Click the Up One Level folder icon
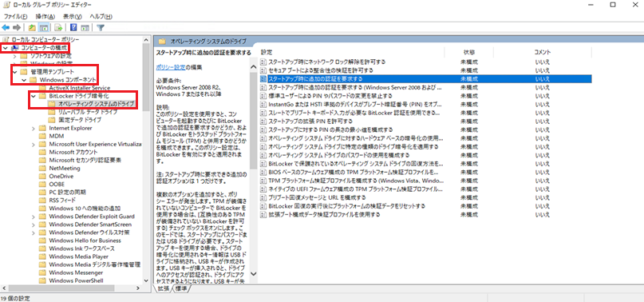This screenshot has width=644, height=302. click(32, 28)
